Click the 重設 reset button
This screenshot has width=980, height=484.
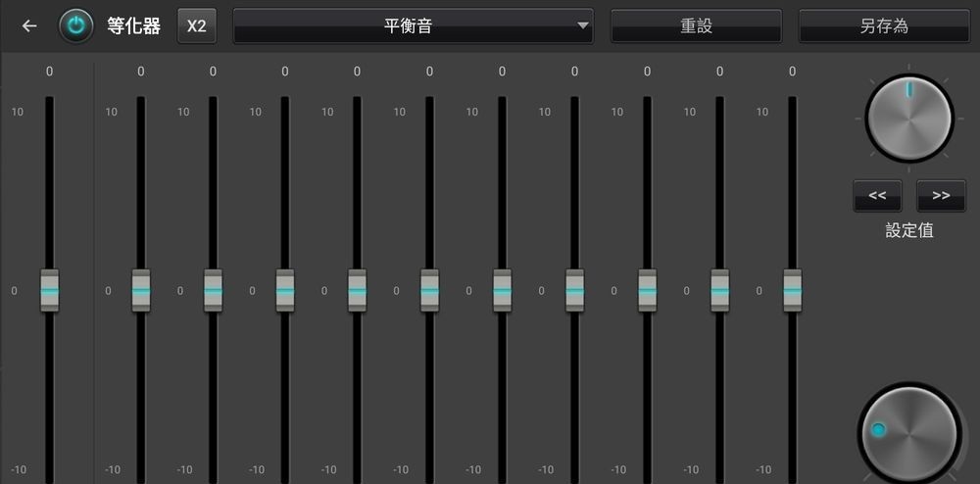pos(696,26)
